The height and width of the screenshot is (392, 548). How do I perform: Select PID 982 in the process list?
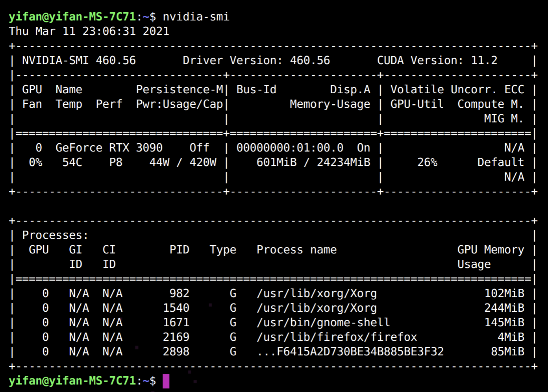point(180,293)
